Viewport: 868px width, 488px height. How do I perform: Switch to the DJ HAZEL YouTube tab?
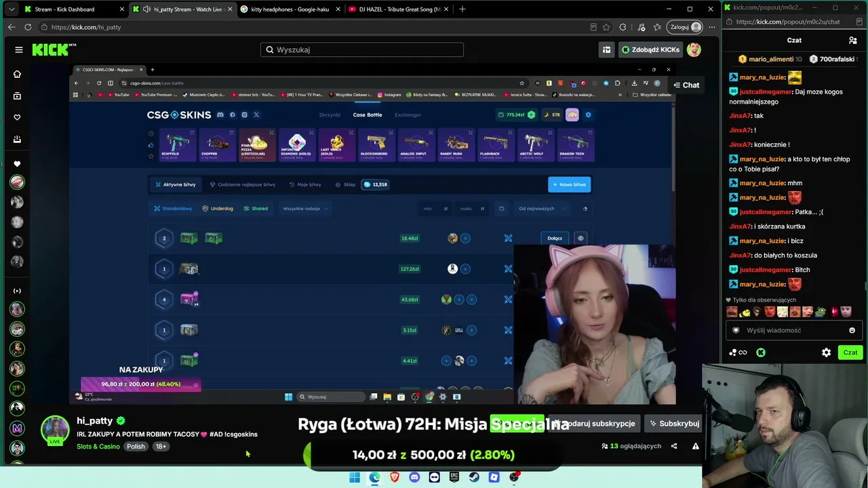[x=398, y=9]
